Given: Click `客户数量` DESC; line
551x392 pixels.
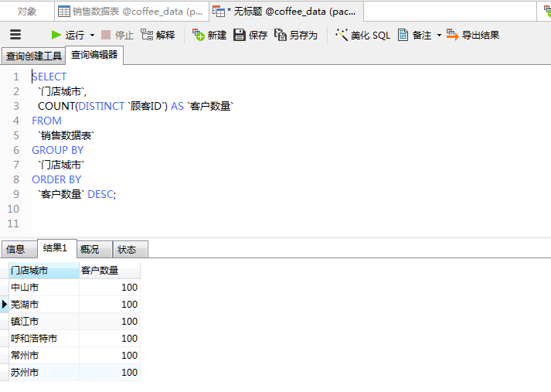Looking at the screenshot, I should point(77,194).
